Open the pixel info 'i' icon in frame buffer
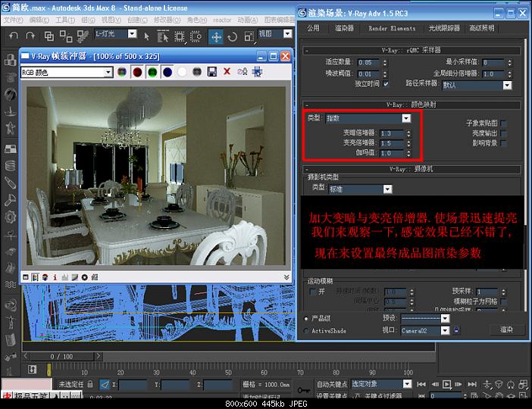This screenshot has width=532, height=409. click(55, 277)
